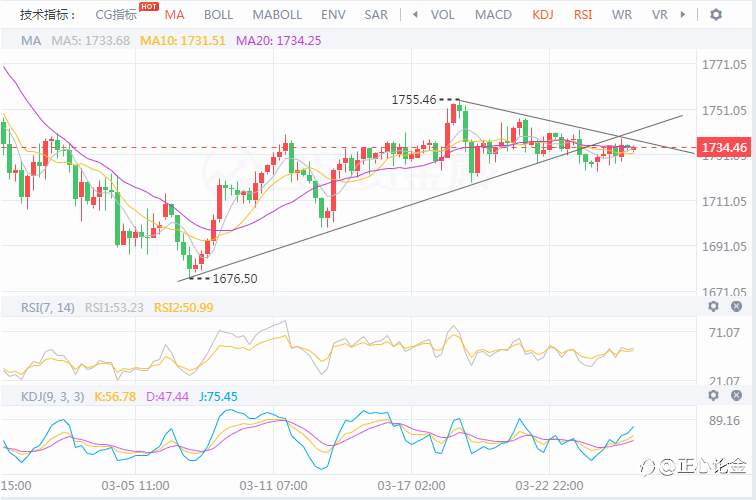Toggle the MA indicator off
Viewport: 756px width, 500px height.
point(175,15)
